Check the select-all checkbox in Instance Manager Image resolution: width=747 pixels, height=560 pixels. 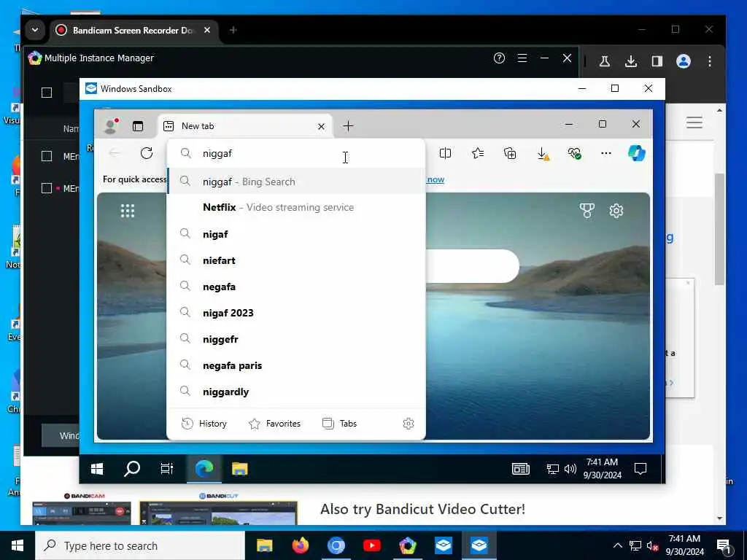click(x=47, y=93)
